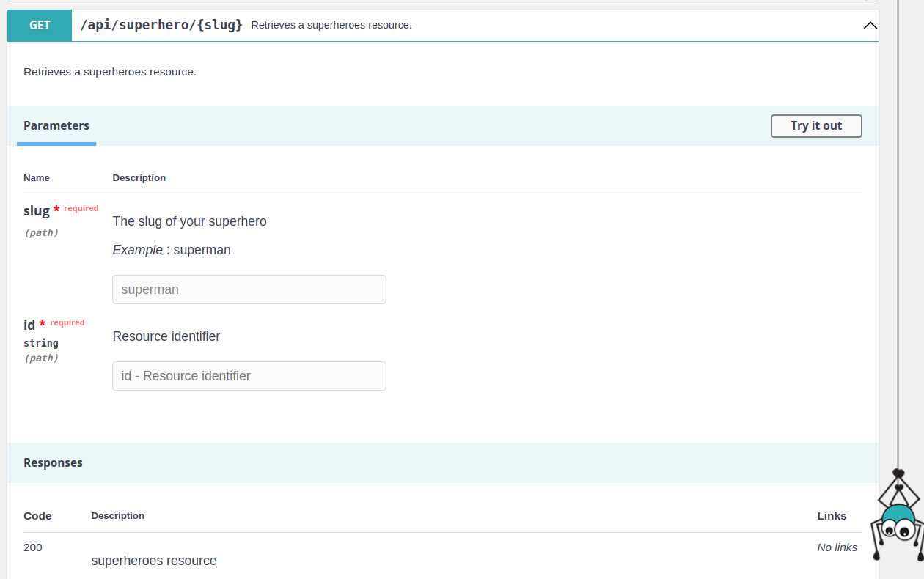
Task: Collapse the GET superhero endpoint chevron
Action: click(870, 26)
